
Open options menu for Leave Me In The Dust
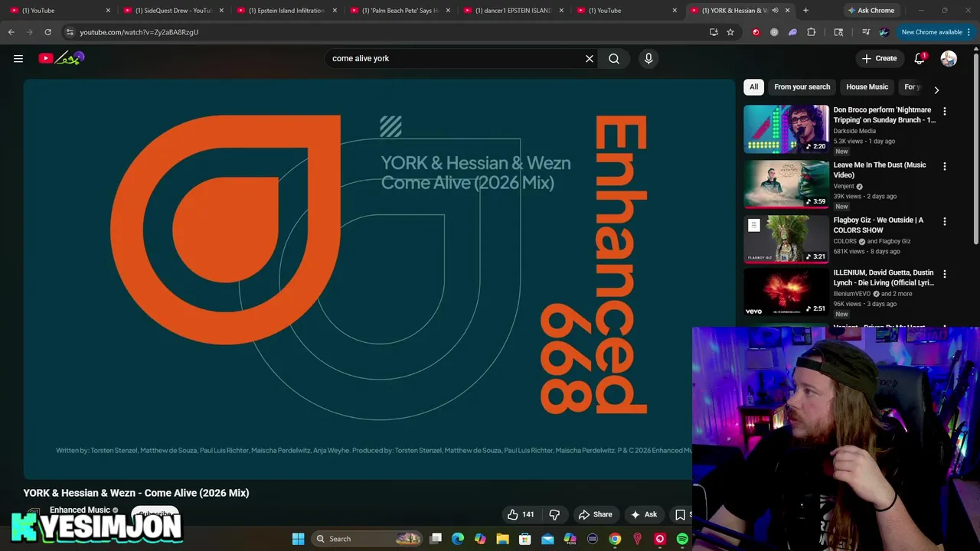pos(944,166)
